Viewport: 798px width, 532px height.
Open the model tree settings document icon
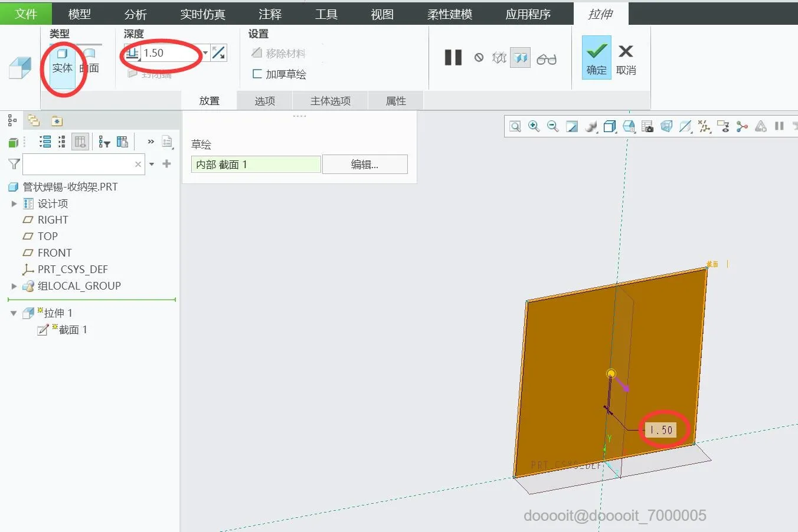point(168,142)
